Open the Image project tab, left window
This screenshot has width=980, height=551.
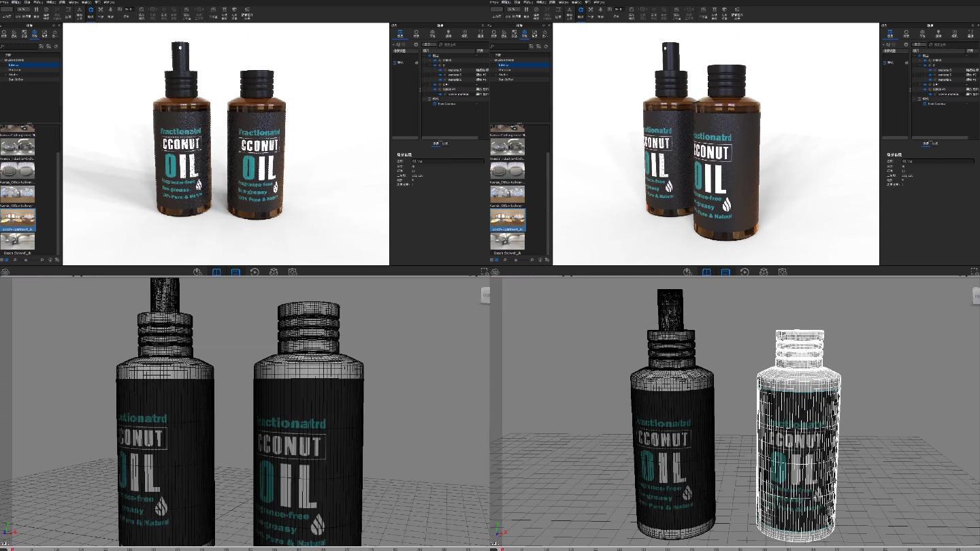point(480,33)
